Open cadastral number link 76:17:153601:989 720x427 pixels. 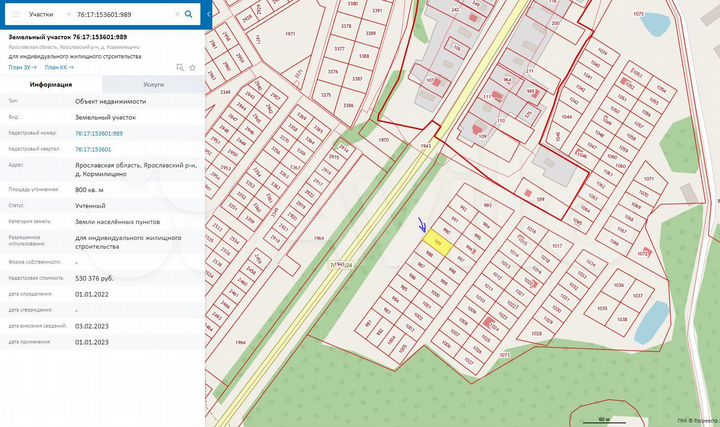tap(99, 133)
